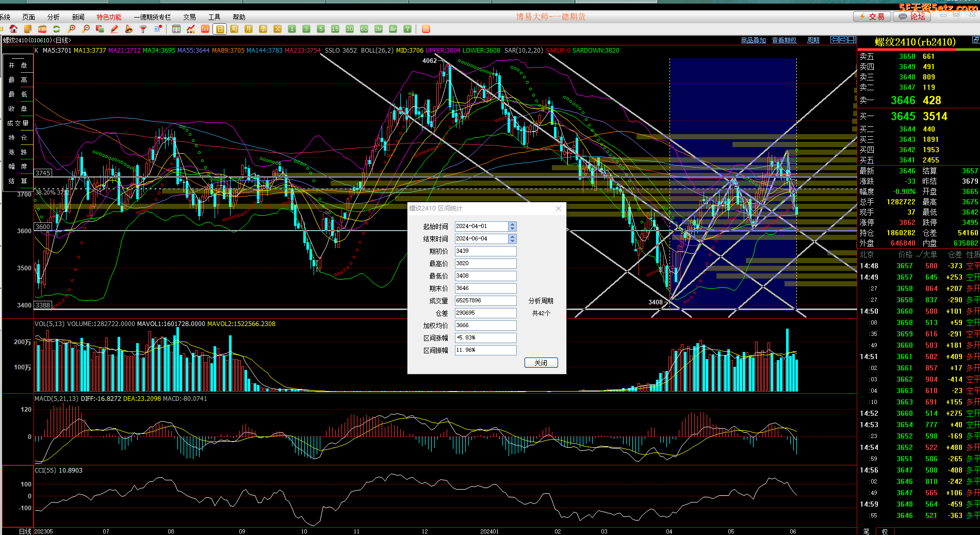Click stepper arrows on 结束时间 date field
980x535 pixels.
[x=512, y=239]
